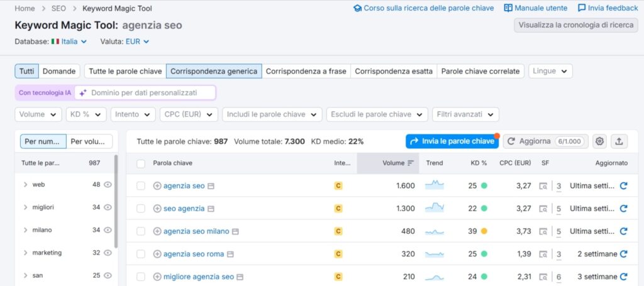View SERP features icon for migliore agenzia seo
Screen dimensions: 644x286
click(x=543, y=277)
